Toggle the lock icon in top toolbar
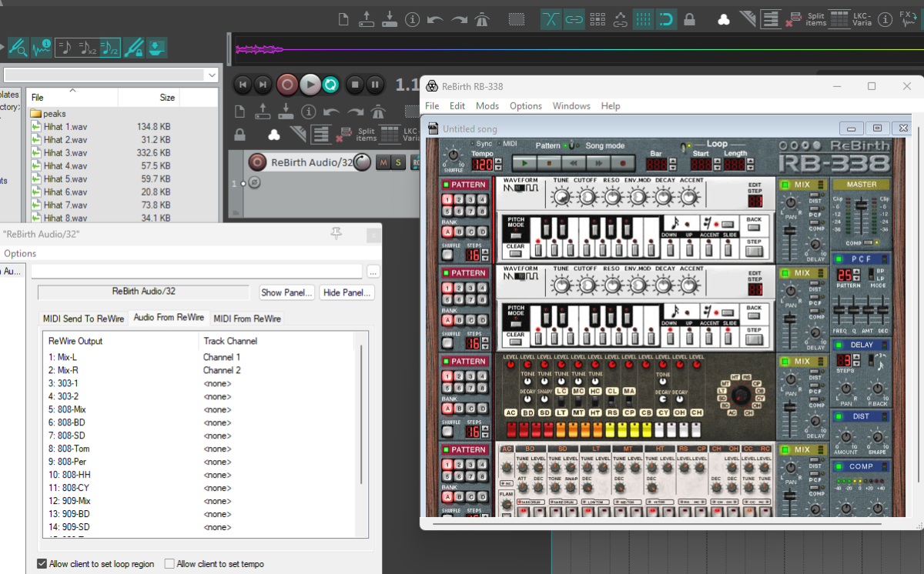924x574 pixels. 690,19
